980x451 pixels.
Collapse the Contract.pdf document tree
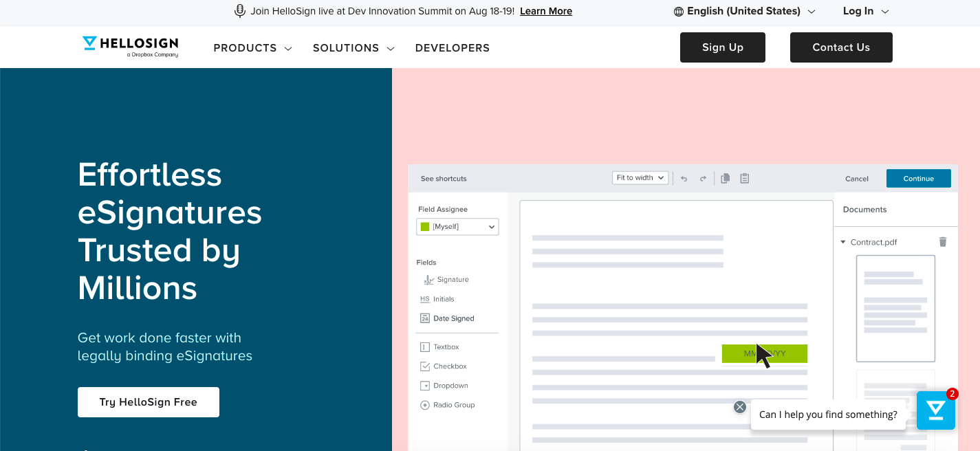[x=844, y=242]
